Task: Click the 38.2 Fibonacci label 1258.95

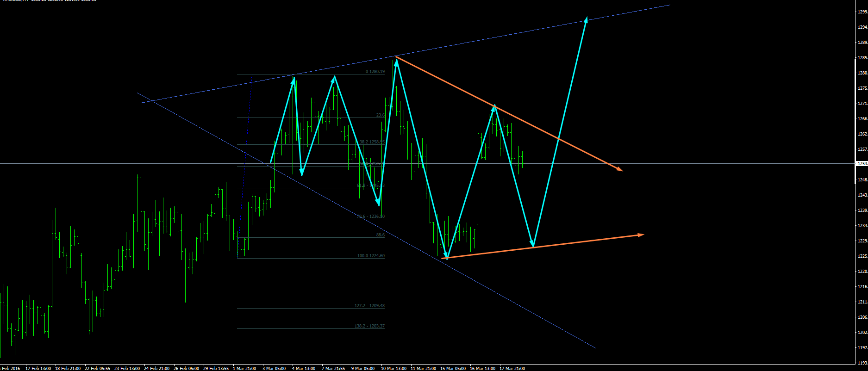Action: (x=372, y=142)
